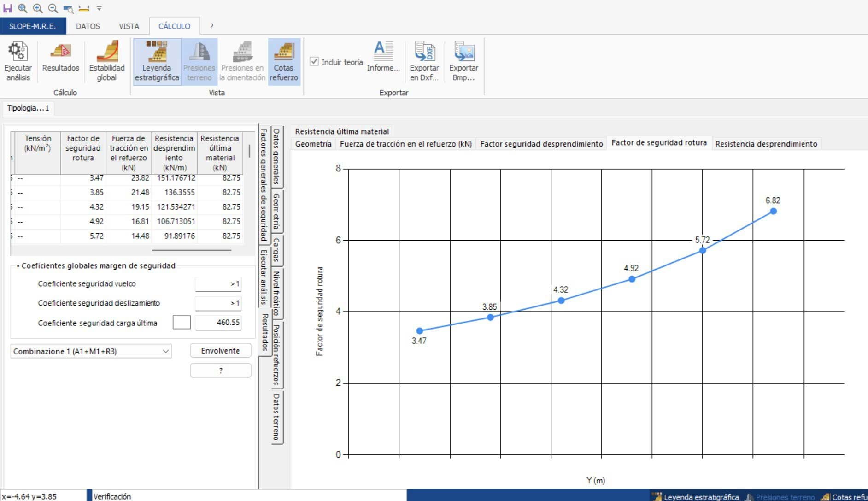Click the table's horizontal scrollbar
Image resolution: width=868 pixels, height=501 pixels.
point(192,250)
